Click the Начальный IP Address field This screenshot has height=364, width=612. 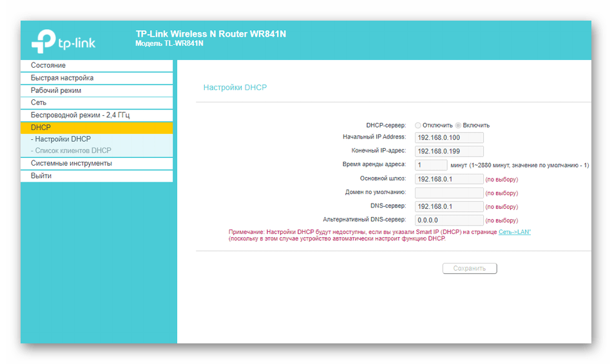pos(449,137)
